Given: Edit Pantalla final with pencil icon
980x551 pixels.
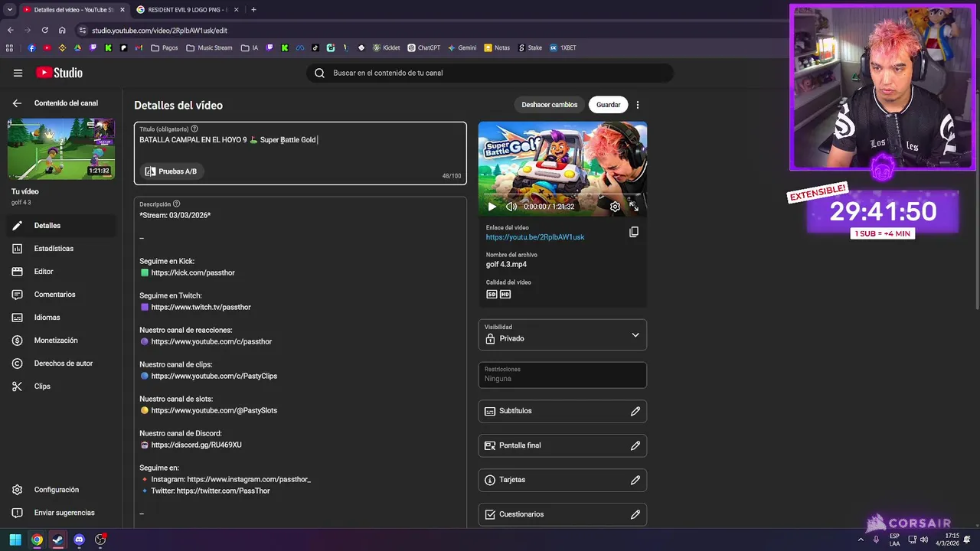Looking at the screenshot, I should coord(635,445).
